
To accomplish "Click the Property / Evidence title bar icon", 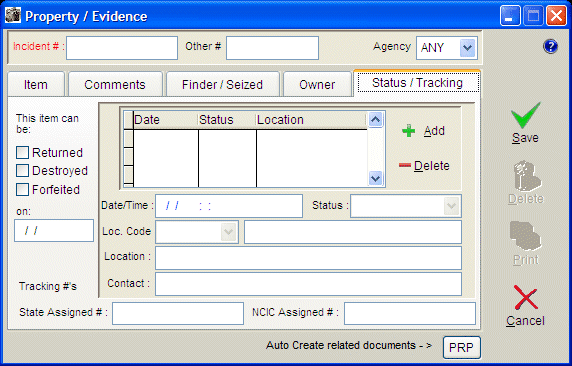I will tap(13, 16).
